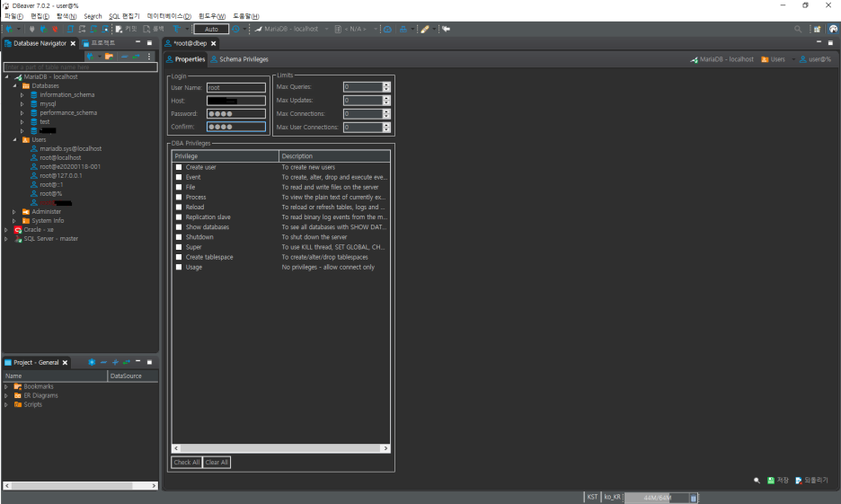Click the Project panel settings gear icon

click(x=92, y=362)
